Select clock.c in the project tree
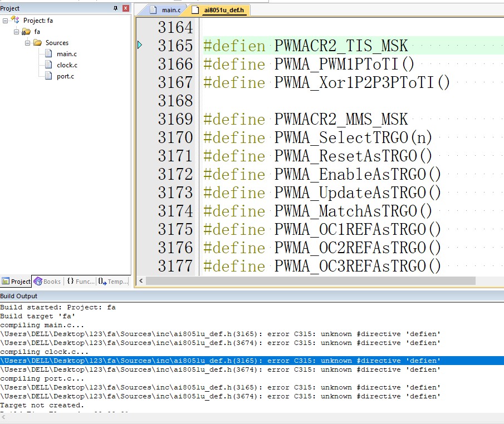The height and width of the screenshot is (424, 504). point(67,65)
